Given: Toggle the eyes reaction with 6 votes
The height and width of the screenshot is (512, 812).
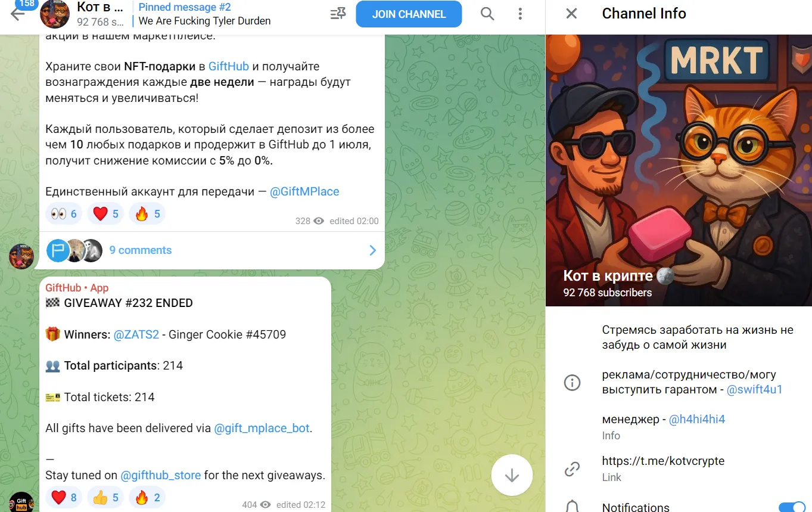Looking at the screenshot, I should (x=64, y=214).
